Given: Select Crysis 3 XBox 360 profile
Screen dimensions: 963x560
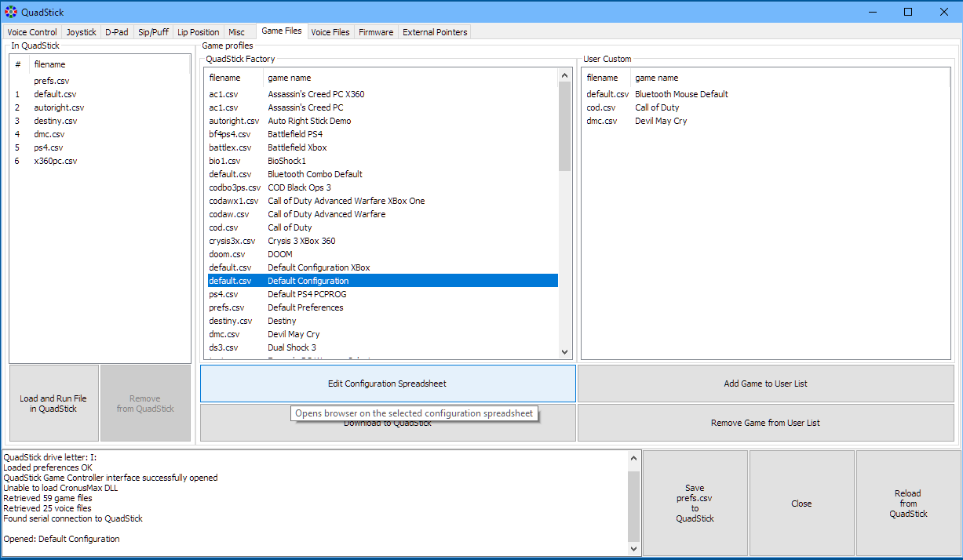Looking at the screenshot, I should coord(382,241).
